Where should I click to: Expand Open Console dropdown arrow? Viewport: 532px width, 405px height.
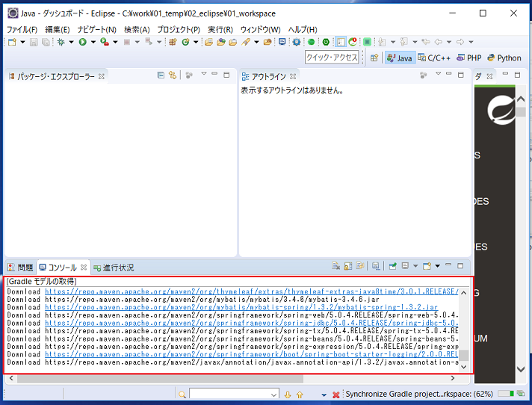pos(437,266)
